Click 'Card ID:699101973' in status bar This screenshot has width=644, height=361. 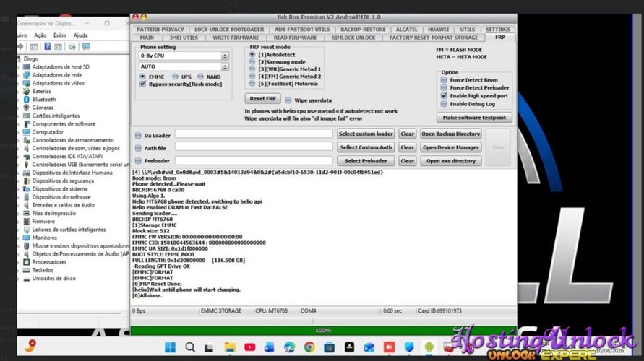(439, 311)
